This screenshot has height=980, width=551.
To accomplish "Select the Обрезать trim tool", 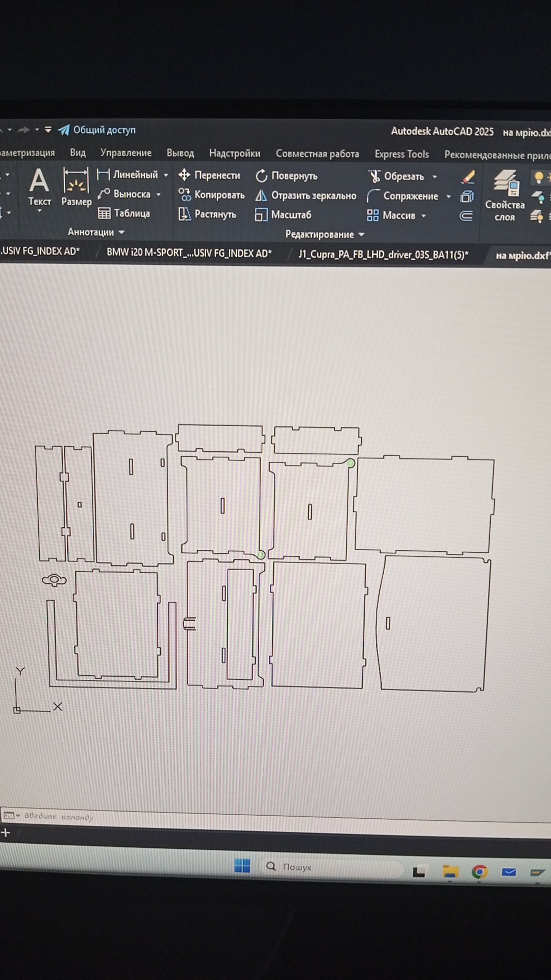I will [x=397, y=177].
